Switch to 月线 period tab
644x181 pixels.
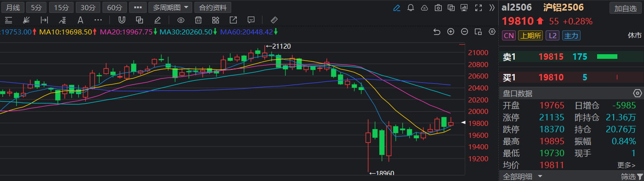12,8
